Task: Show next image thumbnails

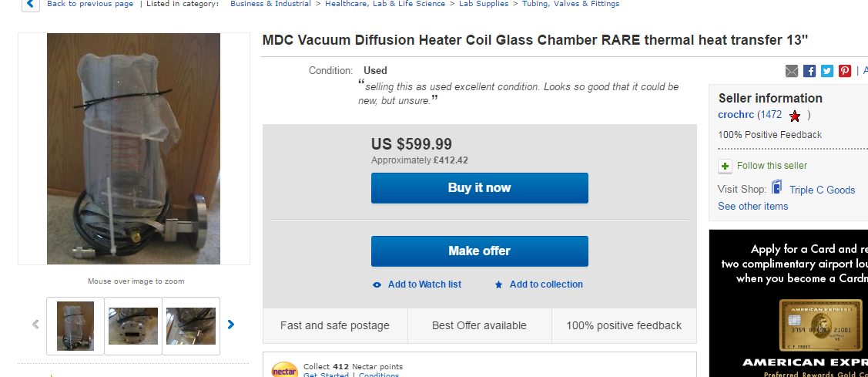Action: (x=230, y=325)
